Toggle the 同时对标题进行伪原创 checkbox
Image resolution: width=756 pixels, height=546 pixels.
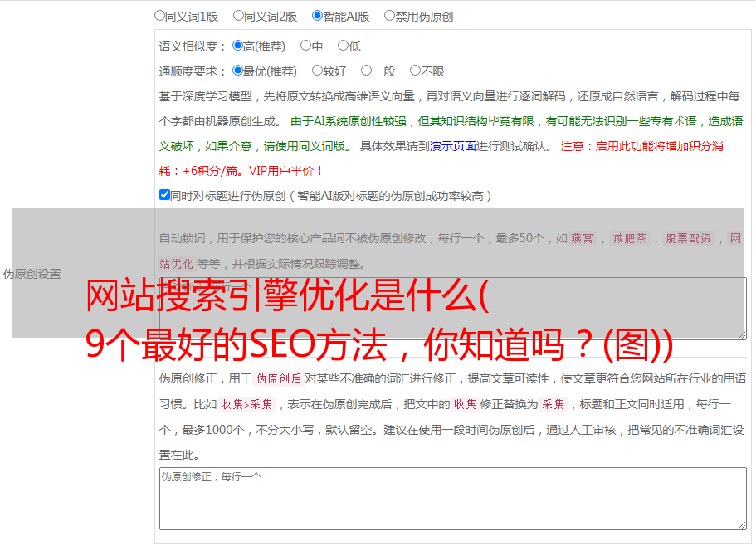point(164,195)
